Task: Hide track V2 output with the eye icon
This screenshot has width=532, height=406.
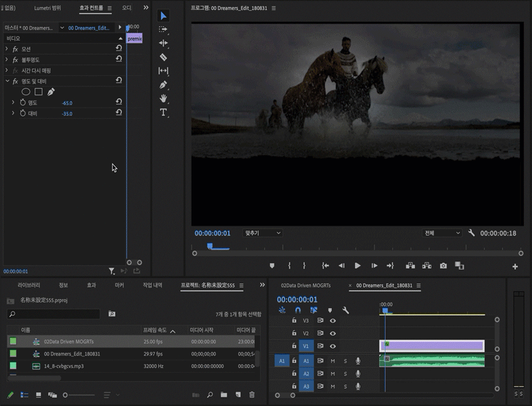Action: coord(332,333)
